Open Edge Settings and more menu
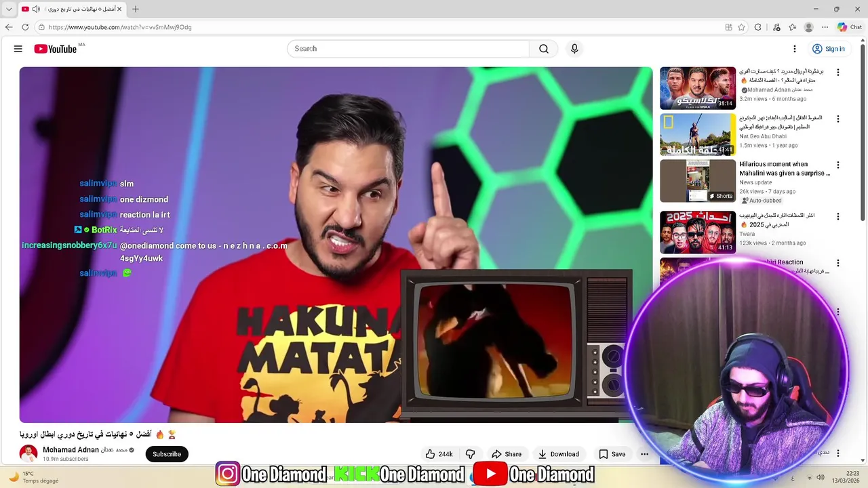This screenshot has height=488, width=868. point(825,27)
